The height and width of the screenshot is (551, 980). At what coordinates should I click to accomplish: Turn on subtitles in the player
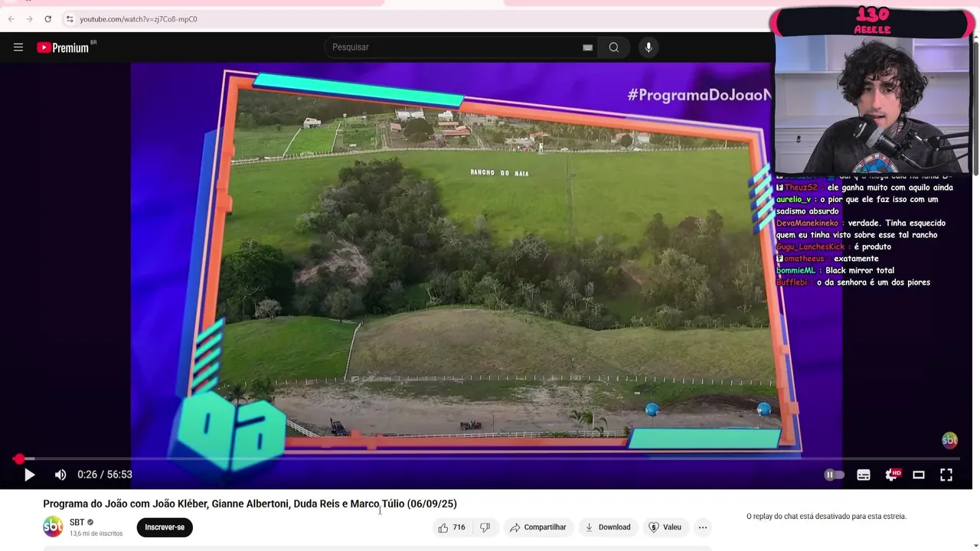point(864,474)
